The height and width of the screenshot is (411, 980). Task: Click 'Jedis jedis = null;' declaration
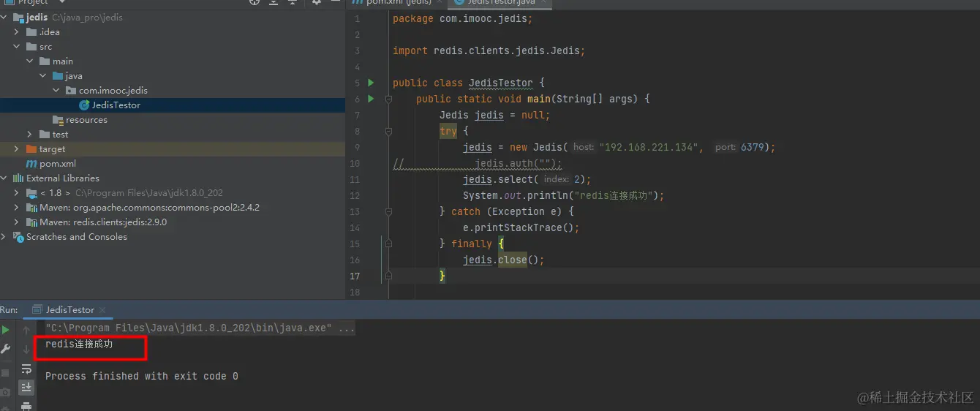[494, 115]
